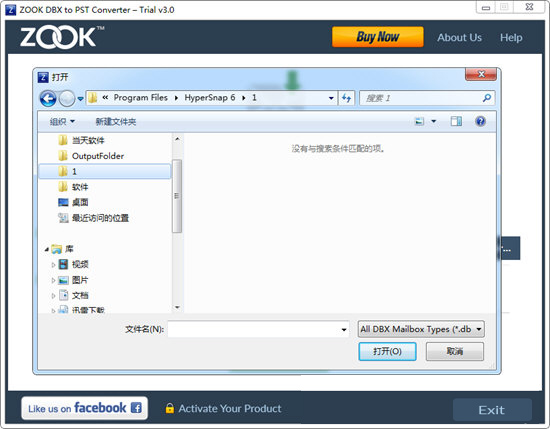Open the 组织 organize menu
Viewport: 550px width, 429px height.
pyautogui.click(x=62, y=122)
